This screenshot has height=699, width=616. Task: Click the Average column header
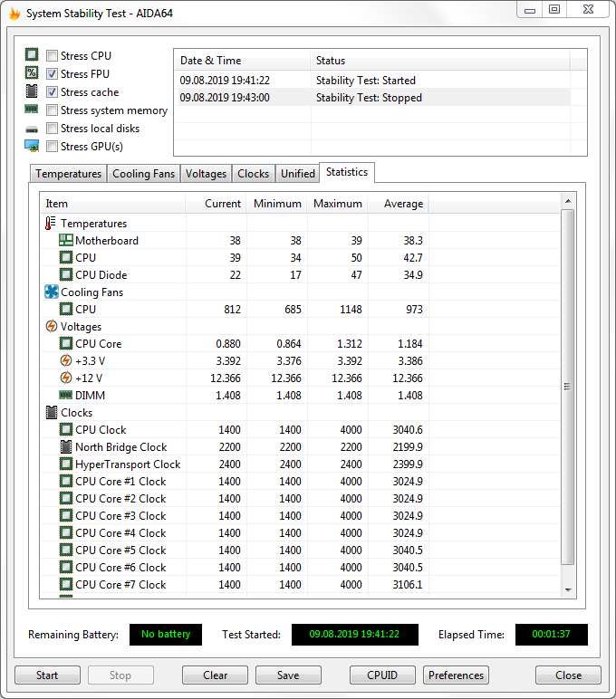[398, 204]
